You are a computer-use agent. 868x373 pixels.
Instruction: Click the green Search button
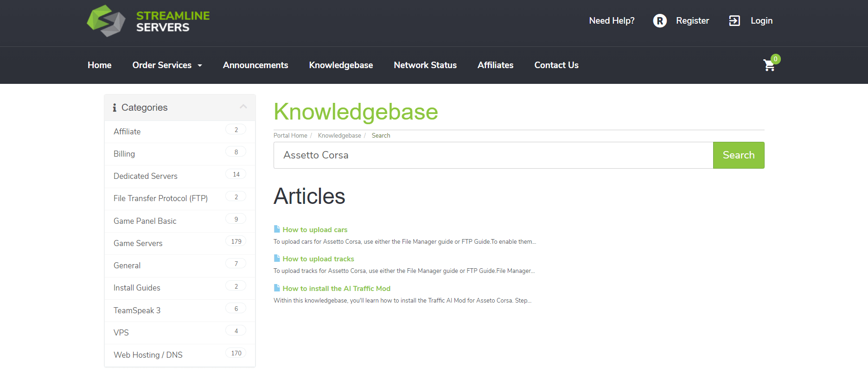[739, 155]
